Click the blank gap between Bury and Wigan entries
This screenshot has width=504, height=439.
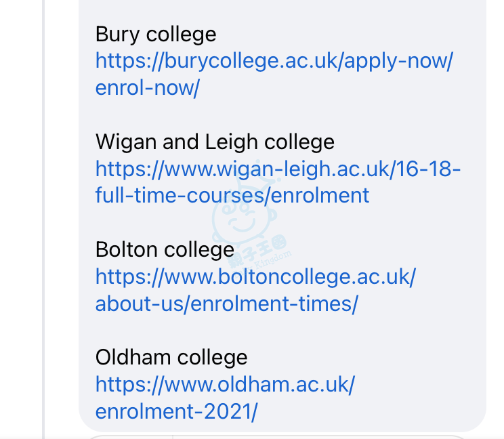[282, 115]
